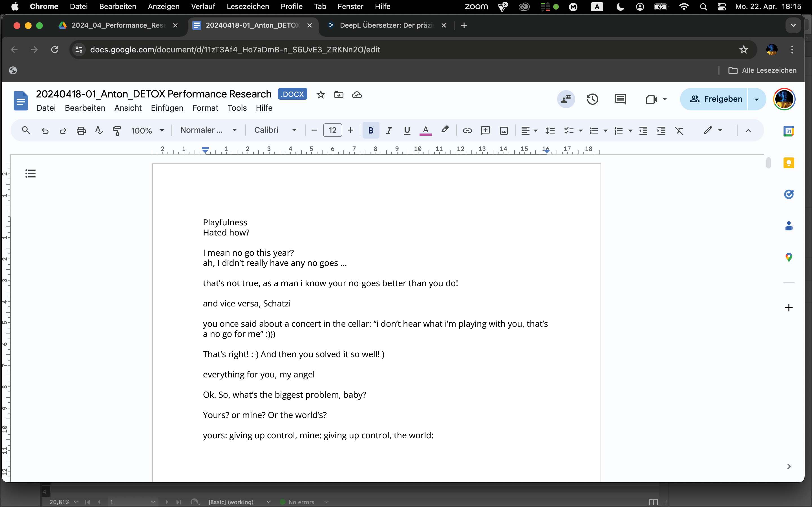The image size is (812, 507).
Task: Open the text color picker
Action: (425, 130)
